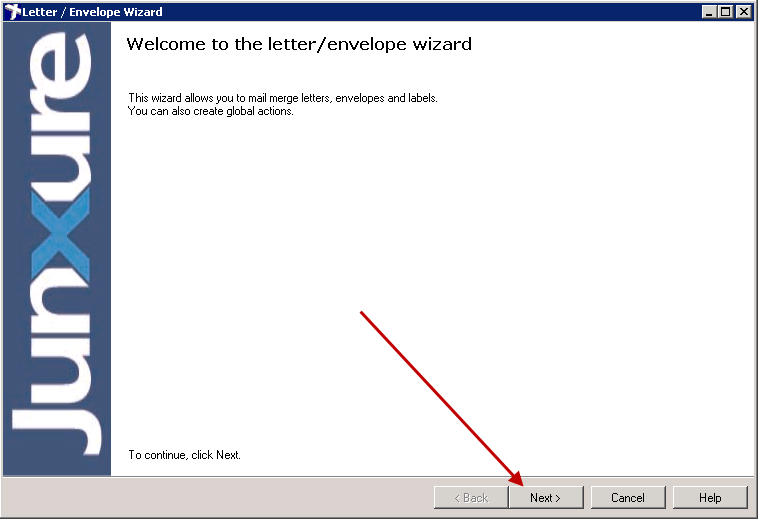The image size is (758, 519).
Task: Cancel the Letter / Envelope wizard
Action: (x=628, y=497)
